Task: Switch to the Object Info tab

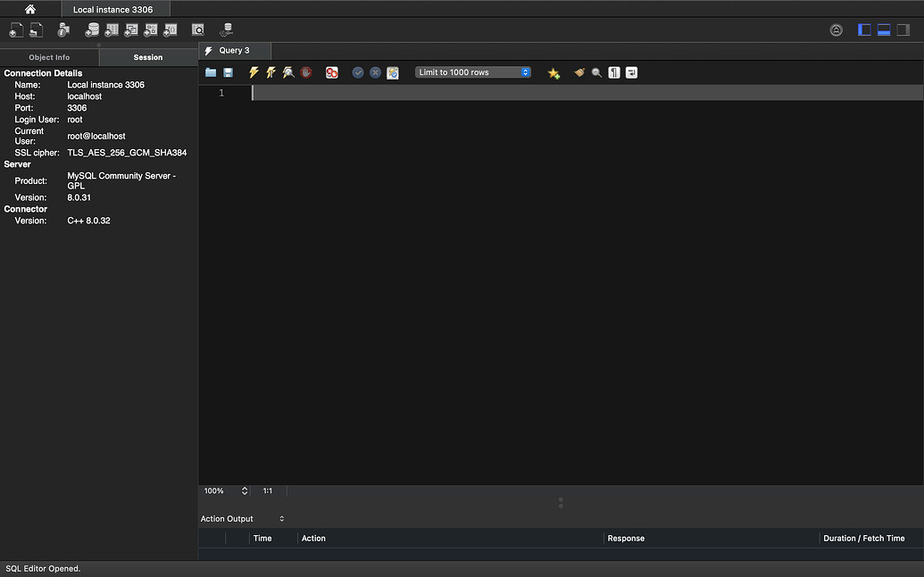Action: click(x=49, y=57)
